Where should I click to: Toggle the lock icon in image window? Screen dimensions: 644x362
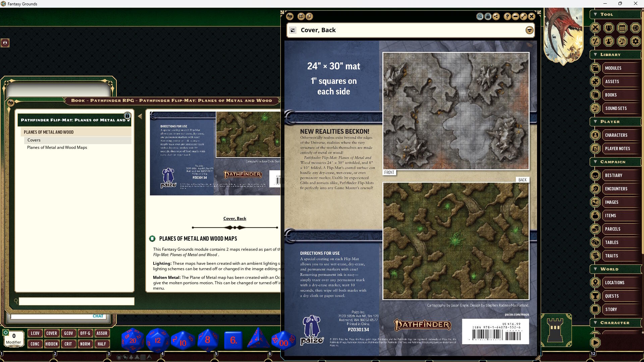coord(488,16)
